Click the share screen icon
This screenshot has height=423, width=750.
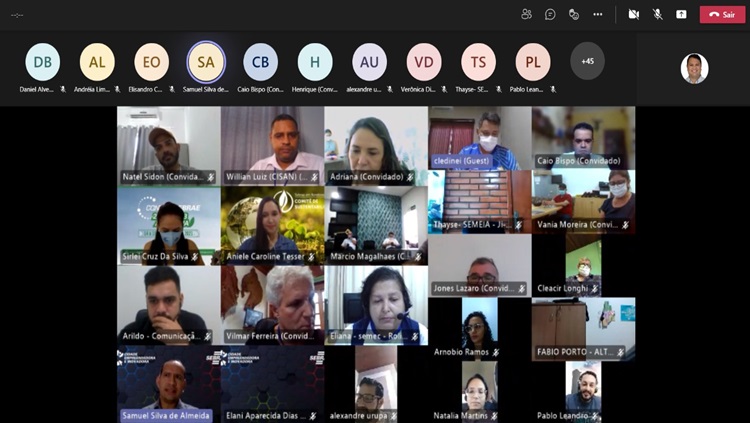[681, 14]
